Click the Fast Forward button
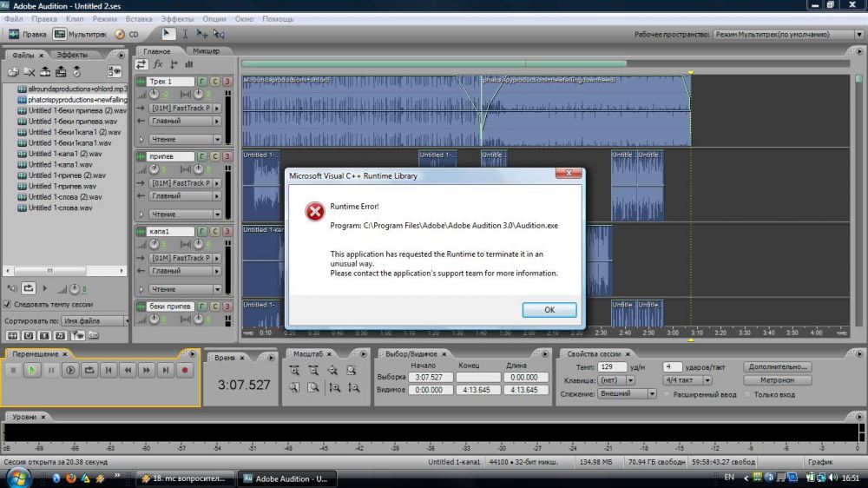 (x=147, y=370)
